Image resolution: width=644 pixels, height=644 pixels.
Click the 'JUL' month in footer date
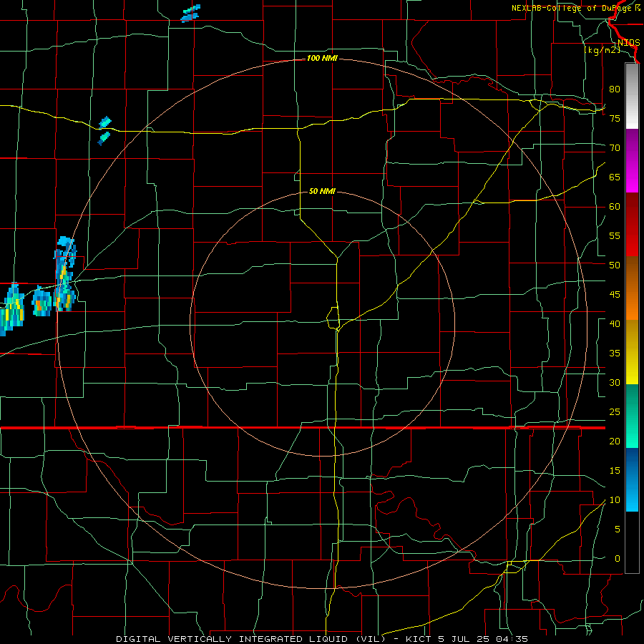459,639
